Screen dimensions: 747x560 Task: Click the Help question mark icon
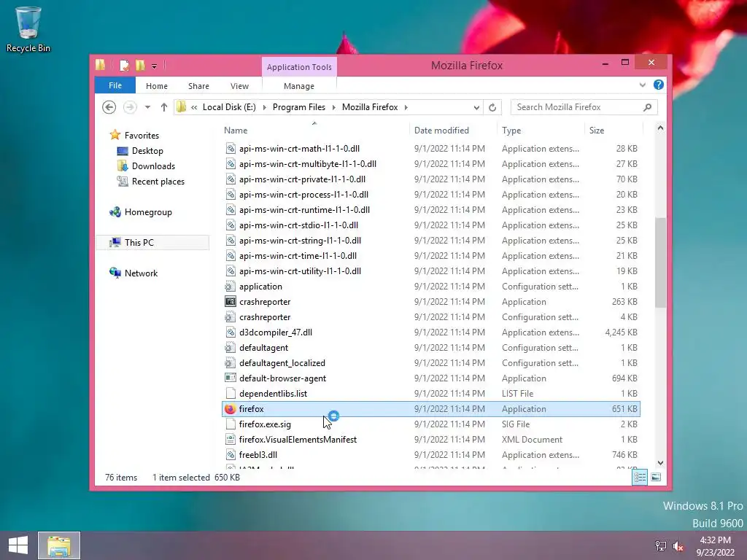click(659, 85)
